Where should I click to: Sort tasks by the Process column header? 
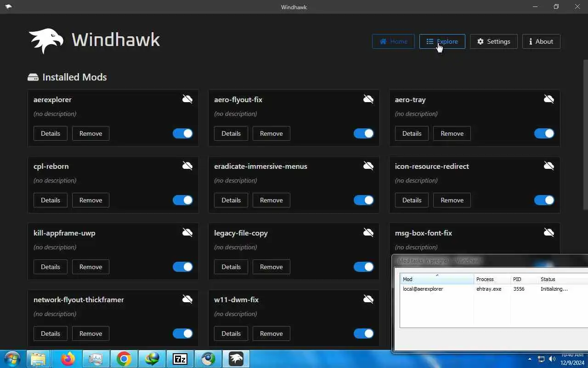tap(492, 279)
